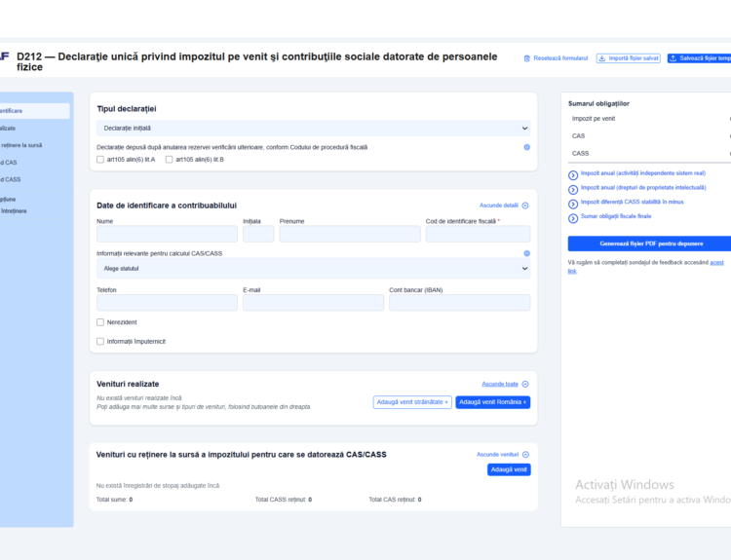Click the Adaugă venit button
Screen dimensions: 731x560
(509, 469)
